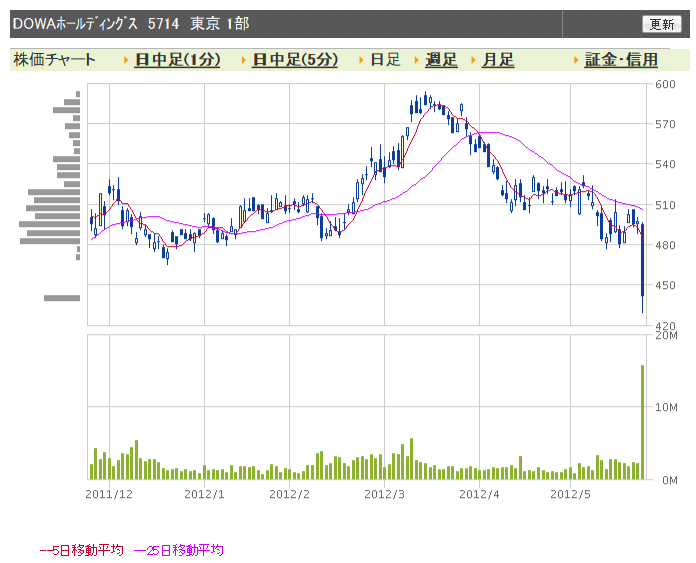The height and width of the screenshot is (563, 696).
Task: Click the orange arrow before 日足
Action: point(362,60)
